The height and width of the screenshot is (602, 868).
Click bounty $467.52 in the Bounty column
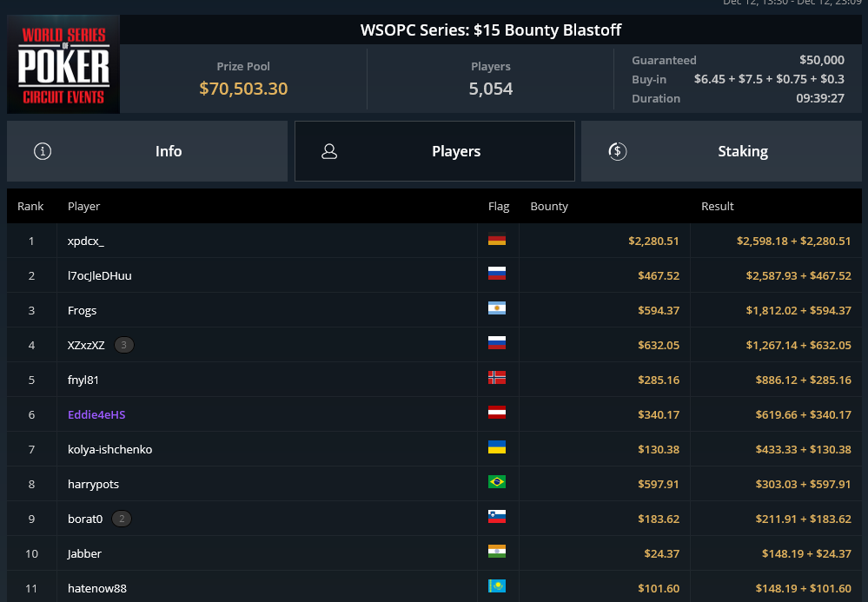(x=659, y=276)
